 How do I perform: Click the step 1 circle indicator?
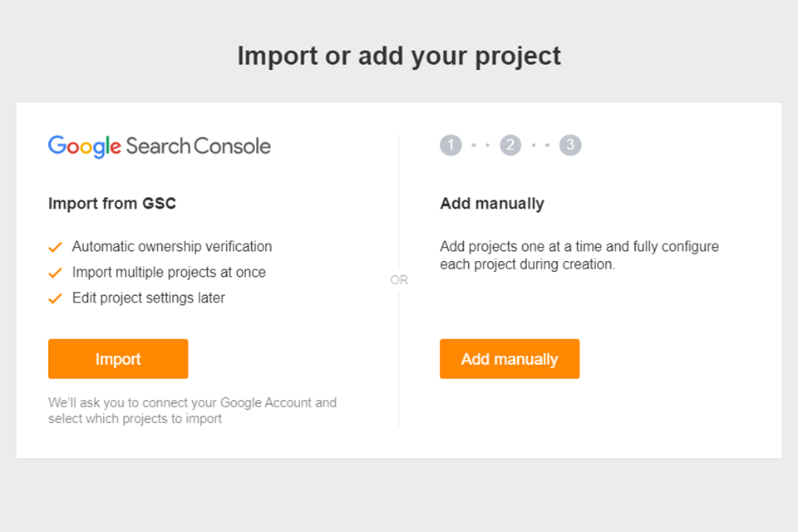[x=451, y=145]
